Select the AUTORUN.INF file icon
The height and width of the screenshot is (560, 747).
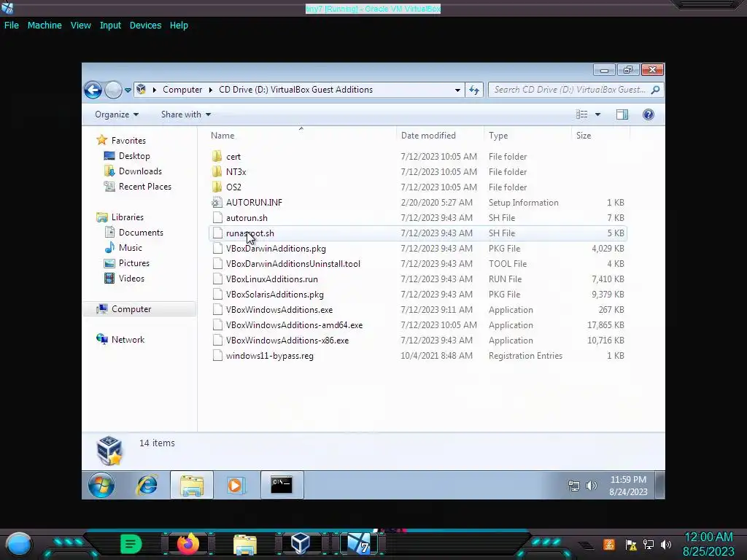click(217, 203)
